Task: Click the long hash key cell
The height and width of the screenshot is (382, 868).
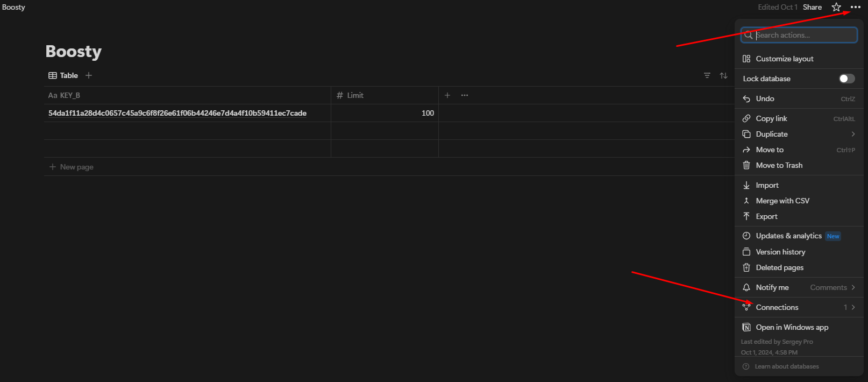Action: point(187,113)
